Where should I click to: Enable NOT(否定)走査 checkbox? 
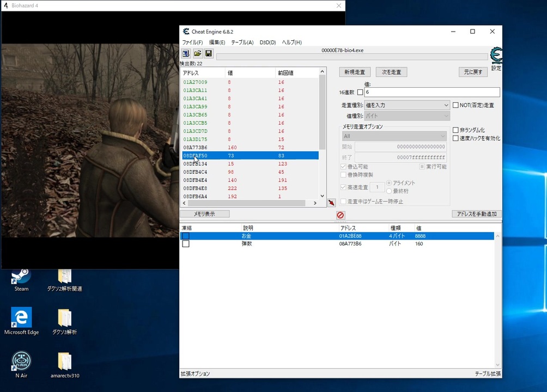tap(455, 105)
